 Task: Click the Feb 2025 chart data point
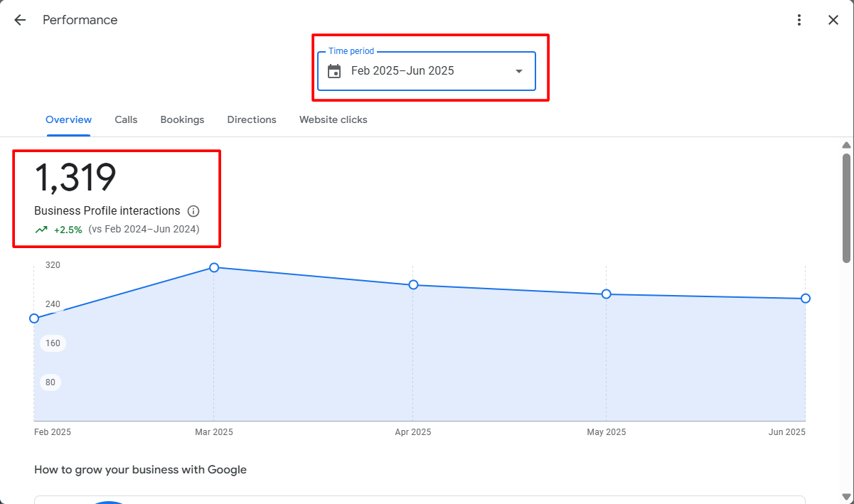point(34,318)
